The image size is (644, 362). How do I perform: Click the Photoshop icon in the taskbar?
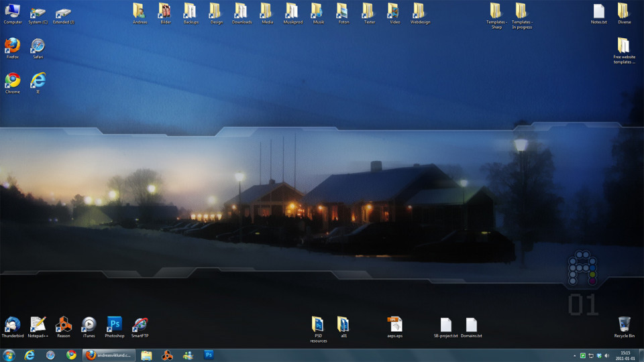(209, 355)
